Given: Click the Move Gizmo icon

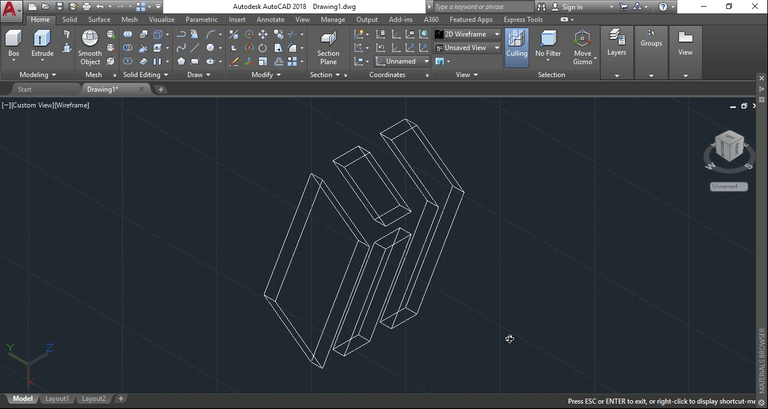Looking at the screenshot, I should (x=582, y=38).
